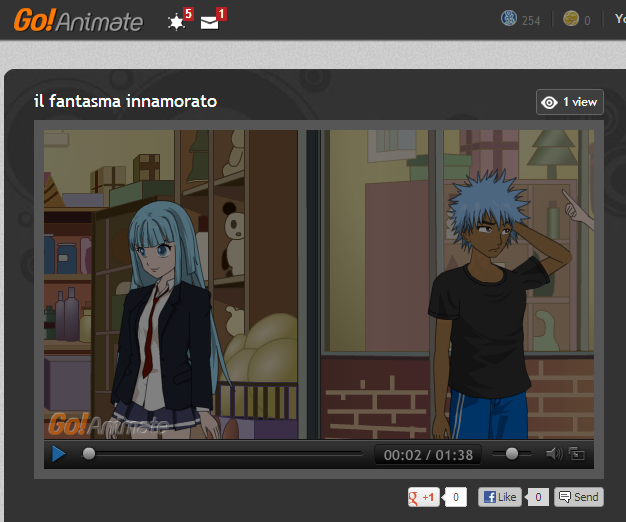This screenshot has height=522, width=626.
Task: Toggle fullscreen mode for the player
Action: click(576, 454)
